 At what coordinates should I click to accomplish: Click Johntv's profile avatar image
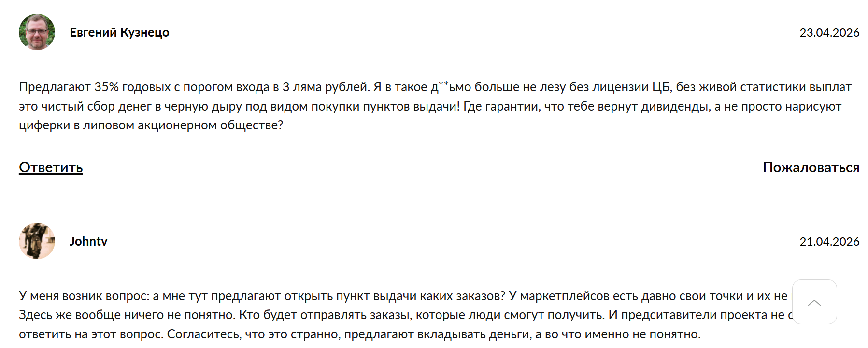(37, 241)
